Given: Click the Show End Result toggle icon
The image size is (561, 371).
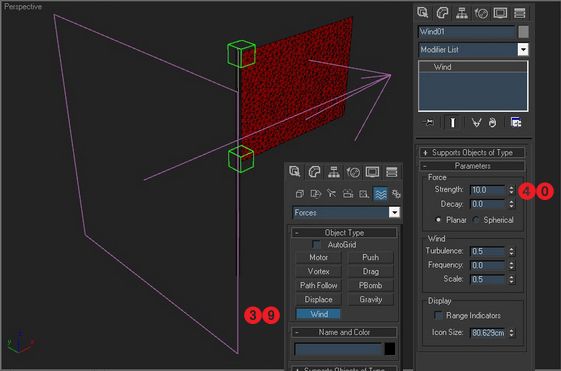Looking at the screenshot, I should pyautogui.click(x=453, y=123).
